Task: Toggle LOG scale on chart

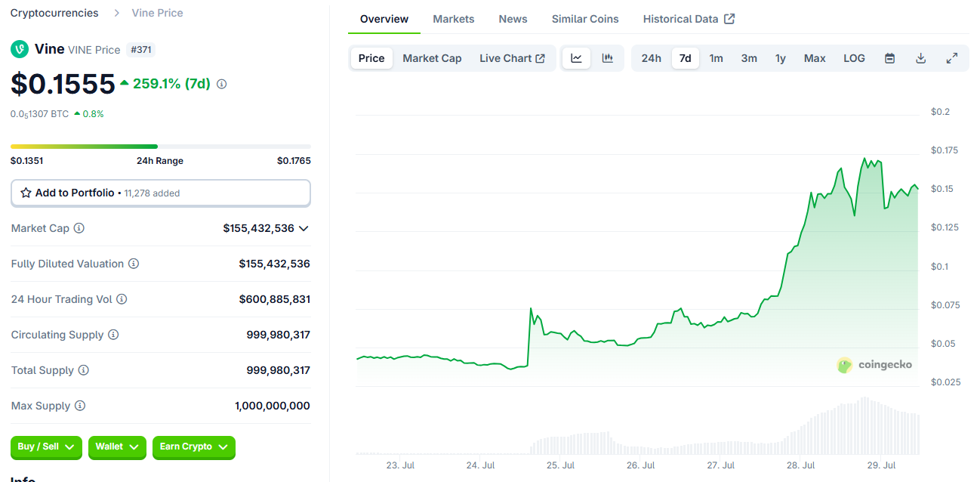Action: [854, 58]
